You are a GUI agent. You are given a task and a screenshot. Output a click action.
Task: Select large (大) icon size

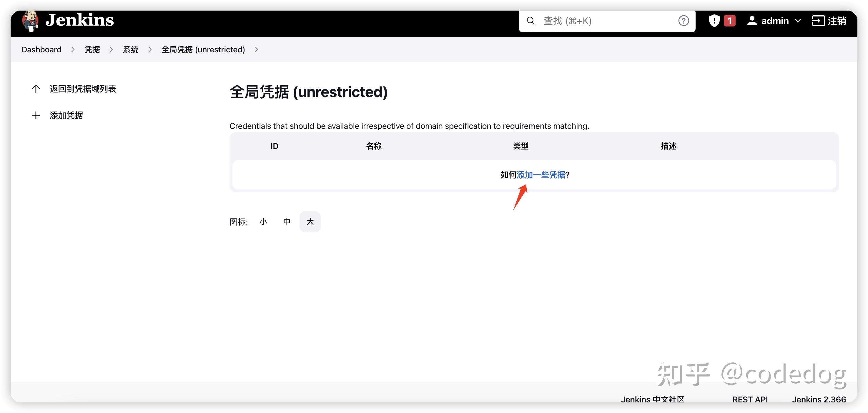click(310, 222)
